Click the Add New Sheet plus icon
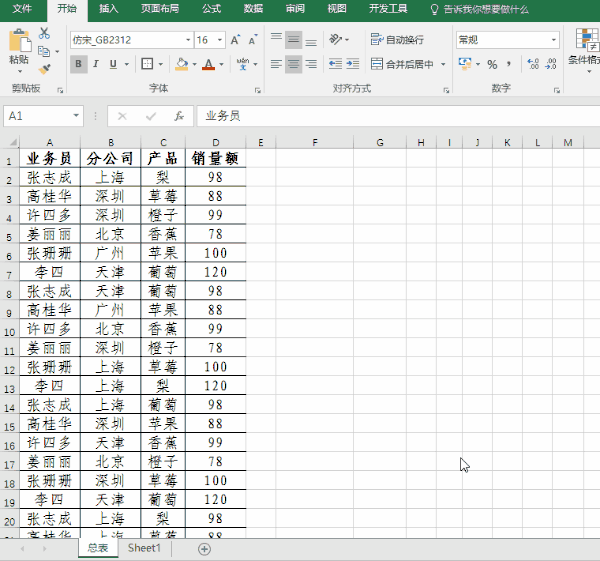 tap(204, 549)
